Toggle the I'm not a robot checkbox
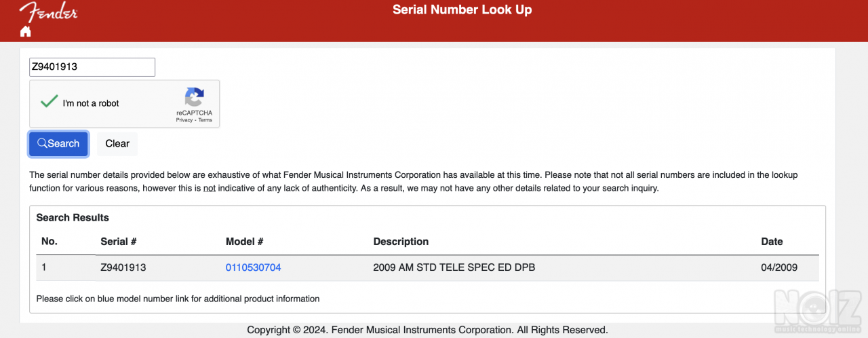The height and width of the screenshot is (338, 868). (49, 102)
